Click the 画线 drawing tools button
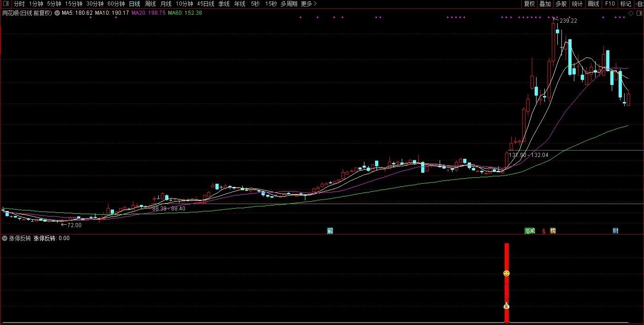This screenshot has width=644, height=325. [x=594, y=4]
